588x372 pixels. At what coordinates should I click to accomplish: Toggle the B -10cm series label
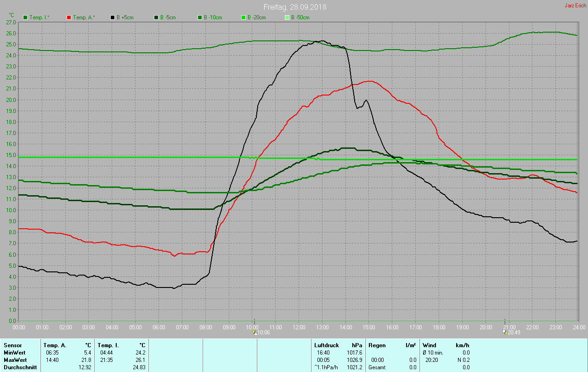coord(213,17)
